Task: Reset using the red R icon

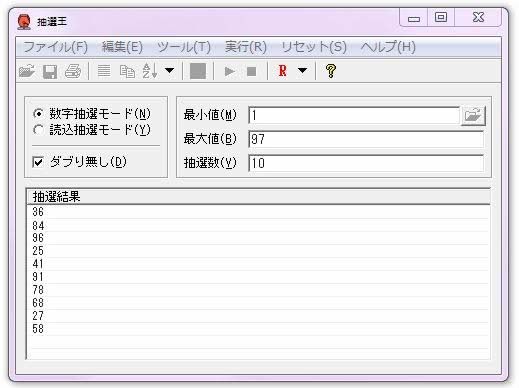Action: tap(282, 71)
